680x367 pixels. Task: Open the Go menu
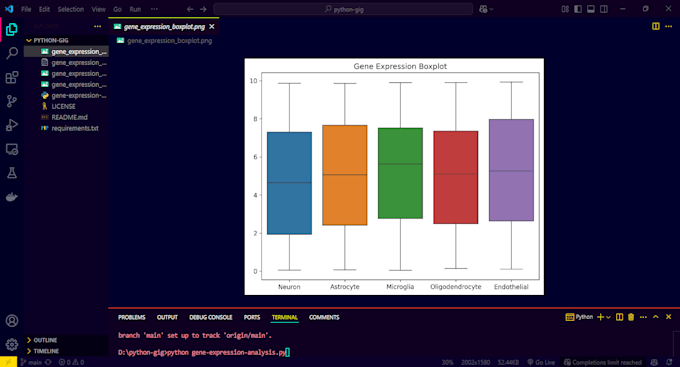tap(118, 9)
